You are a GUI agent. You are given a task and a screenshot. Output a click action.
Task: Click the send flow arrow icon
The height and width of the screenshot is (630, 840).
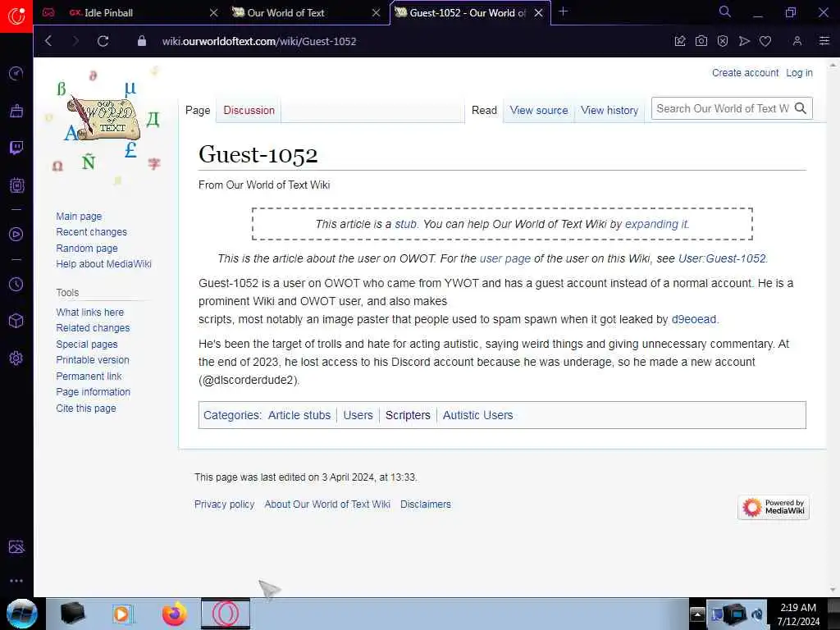(744, 41)
